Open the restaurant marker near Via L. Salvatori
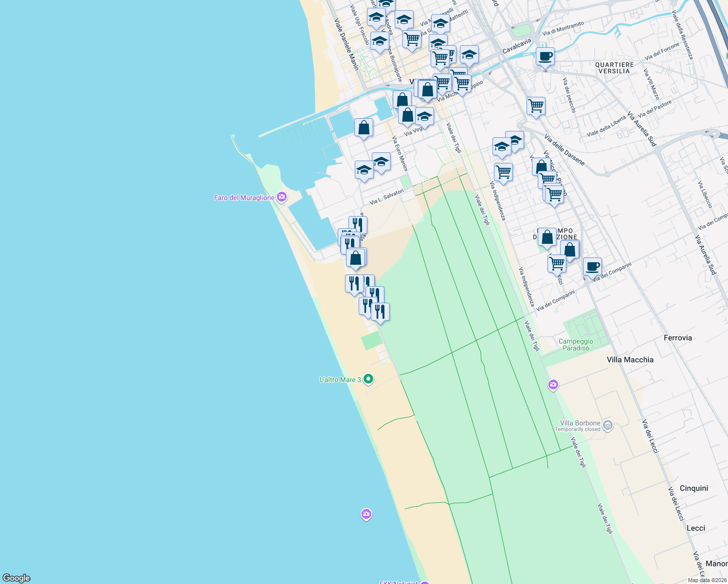This screenshot has width=728, height=584. click(358, 224)
